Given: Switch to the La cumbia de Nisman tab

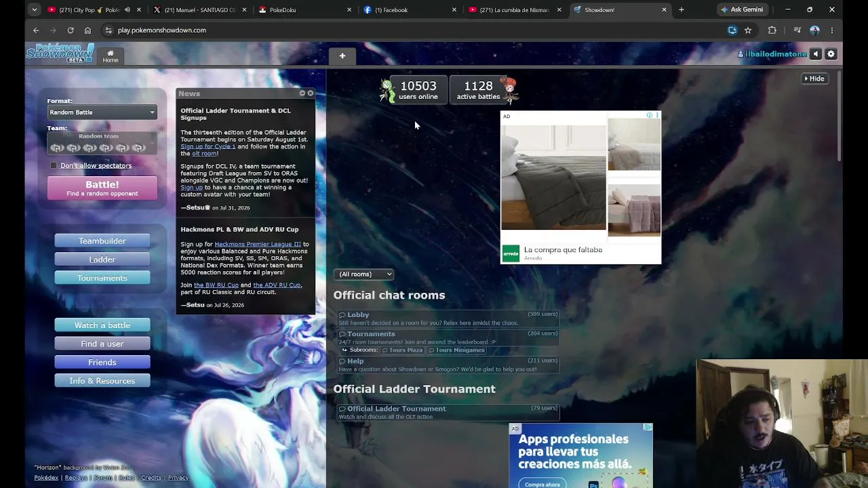Looking at the screenshot, I should pyautogui.click(x=515, y=9).
